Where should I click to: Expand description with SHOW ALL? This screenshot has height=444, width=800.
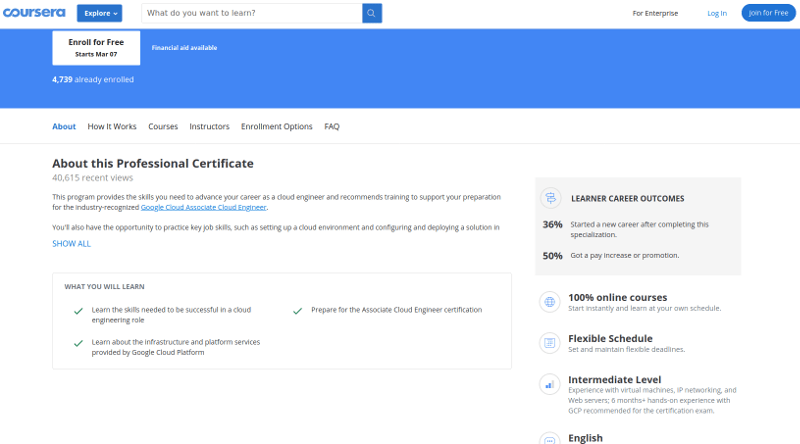click(x=71, y=244)
